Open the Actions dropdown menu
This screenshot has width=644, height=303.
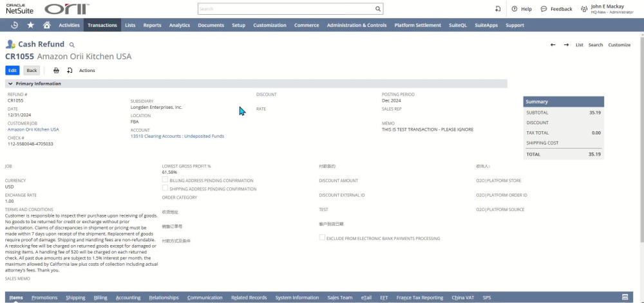point(87,71)
